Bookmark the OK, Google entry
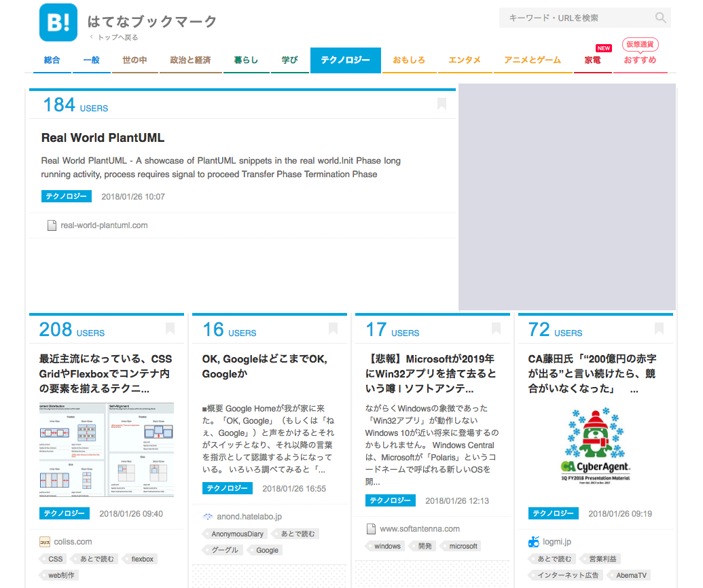 333,329
